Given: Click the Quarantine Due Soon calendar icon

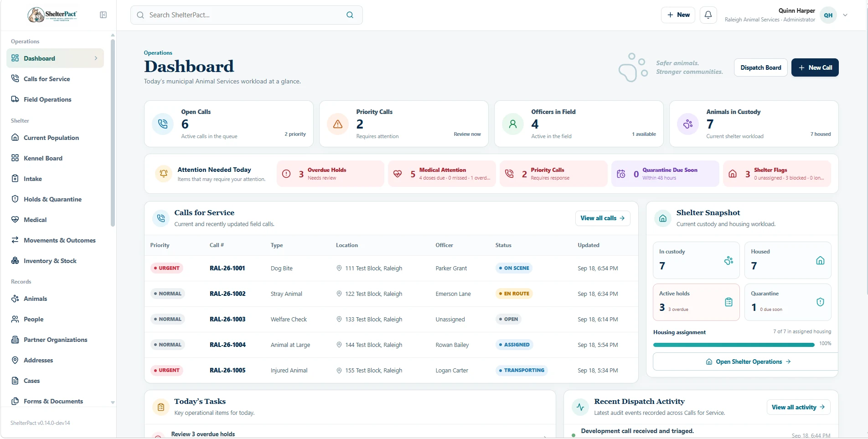Looking at the screenshot, I should (x=621, y=174).
